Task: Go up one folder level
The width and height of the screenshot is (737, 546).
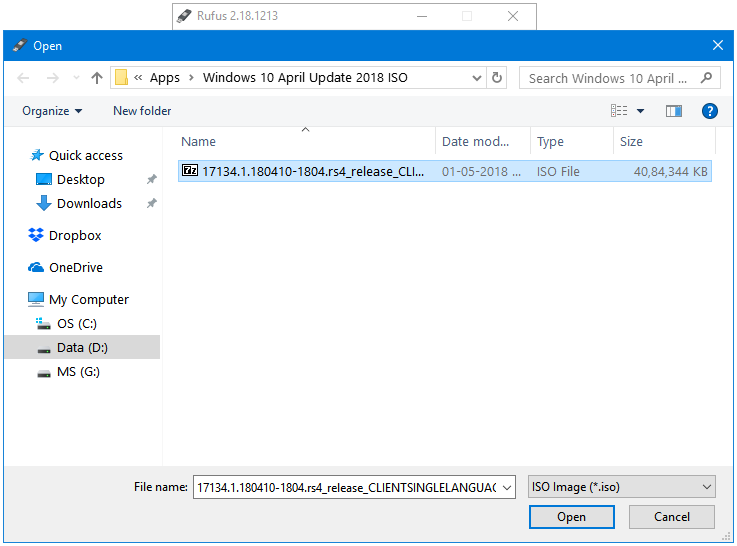Action: 97,78
